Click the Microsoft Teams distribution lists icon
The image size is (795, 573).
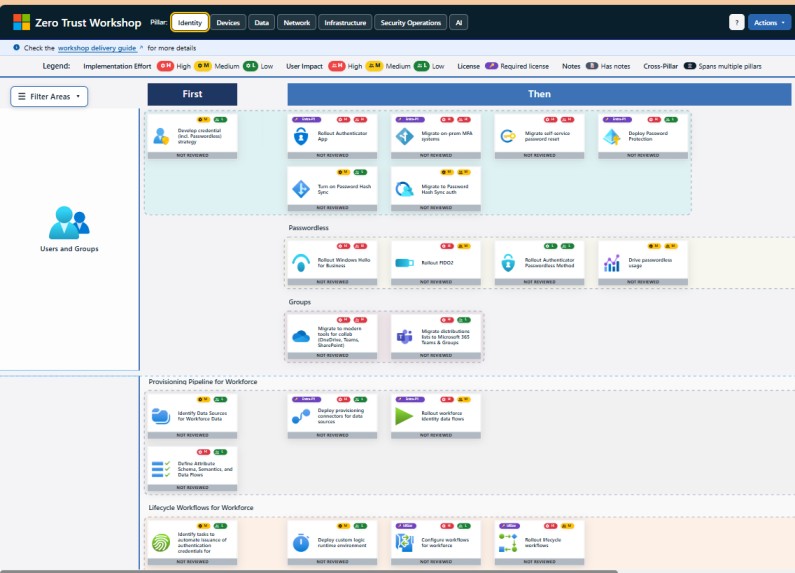click(404, 336)
